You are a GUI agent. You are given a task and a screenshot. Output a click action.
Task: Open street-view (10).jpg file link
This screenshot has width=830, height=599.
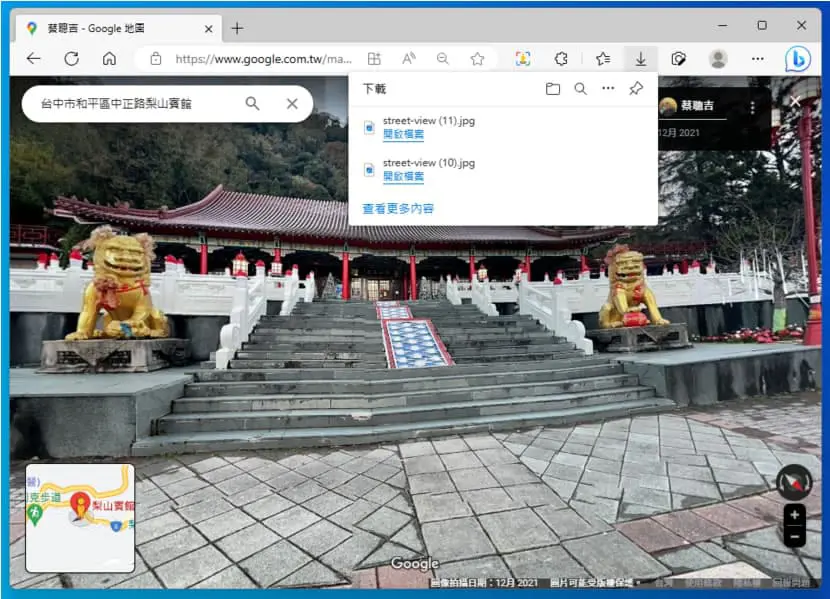[x=403, y=177]
